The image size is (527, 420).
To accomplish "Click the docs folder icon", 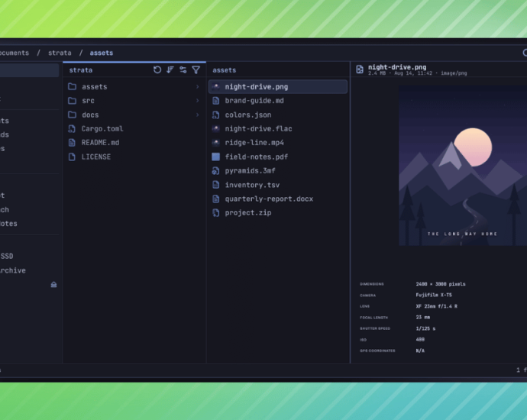I will pos(72,115).
